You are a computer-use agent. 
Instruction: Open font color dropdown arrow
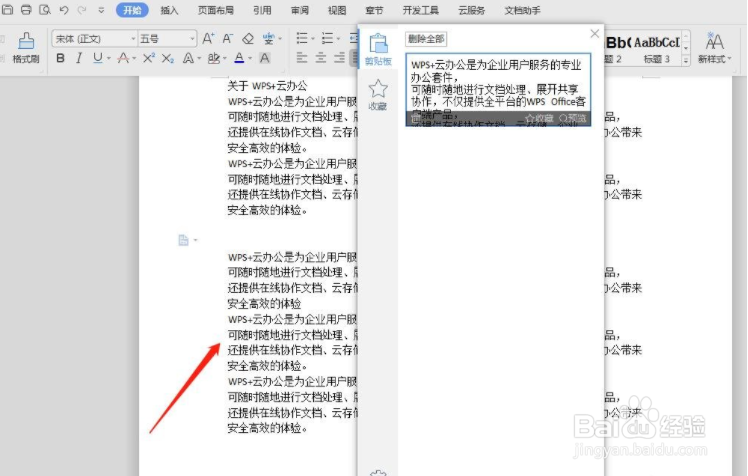(x=250, y=59)
